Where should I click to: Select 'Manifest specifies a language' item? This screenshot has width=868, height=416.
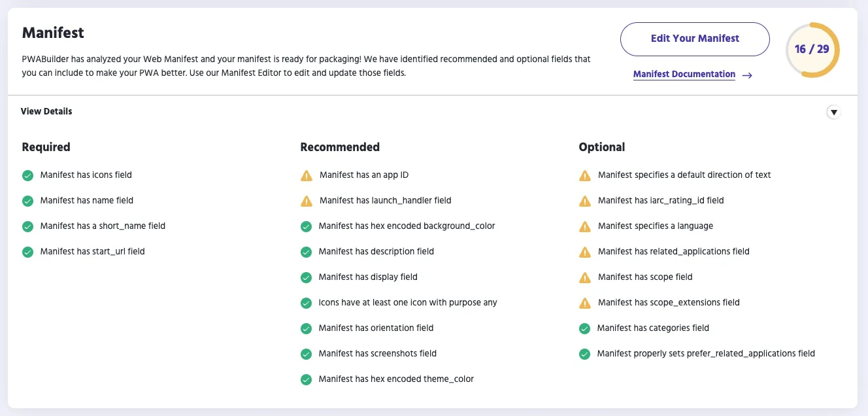coord(655,226)
